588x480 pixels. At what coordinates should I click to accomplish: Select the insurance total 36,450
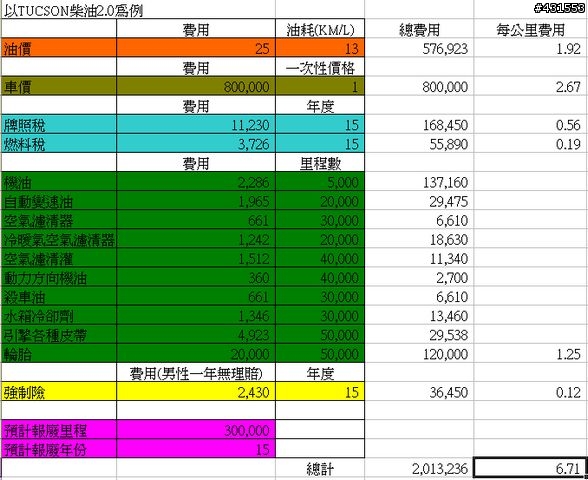point(419,392)
